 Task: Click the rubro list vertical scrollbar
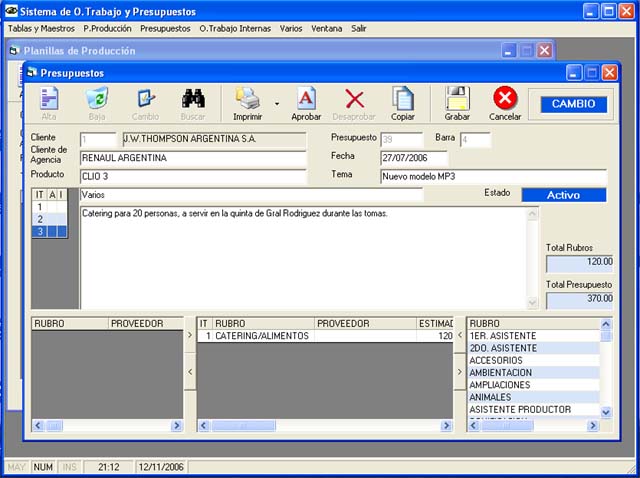(605, 370)
